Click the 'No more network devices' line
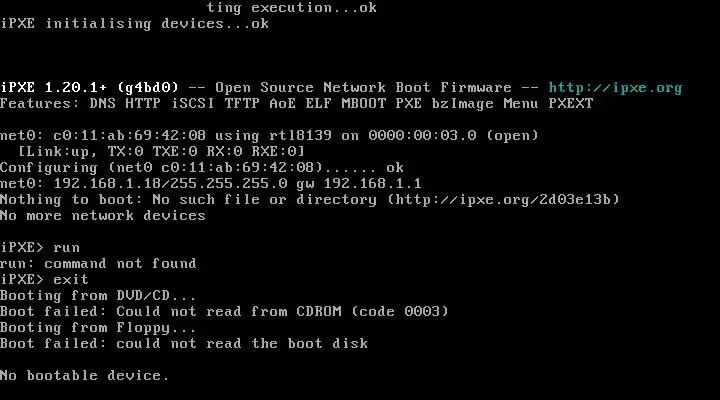This screenshot has height=400, width=720. tap(103, 215)
